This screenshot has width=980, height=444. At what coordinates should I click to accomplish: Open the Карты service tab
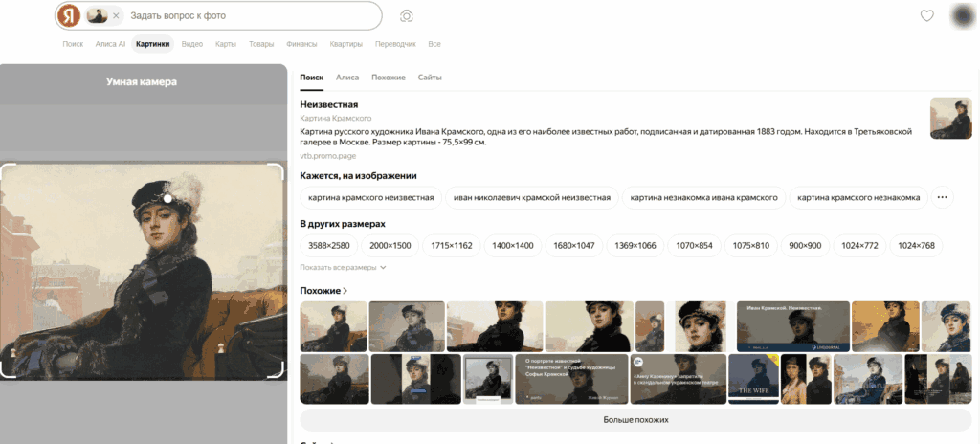pyautogui.click(x=226, y=44)
